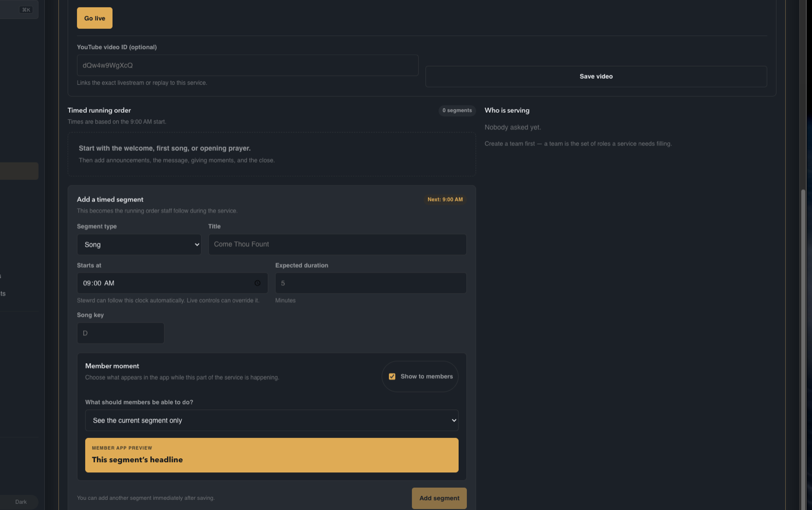Toggle the Show to members checkbox

coord(392,376)
